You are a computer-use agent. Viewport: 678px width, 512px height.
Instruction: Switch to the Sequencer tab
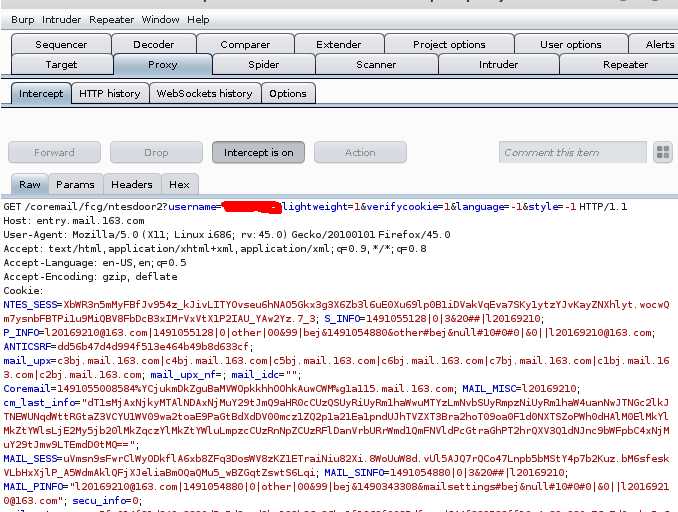(x=61, y=45)
